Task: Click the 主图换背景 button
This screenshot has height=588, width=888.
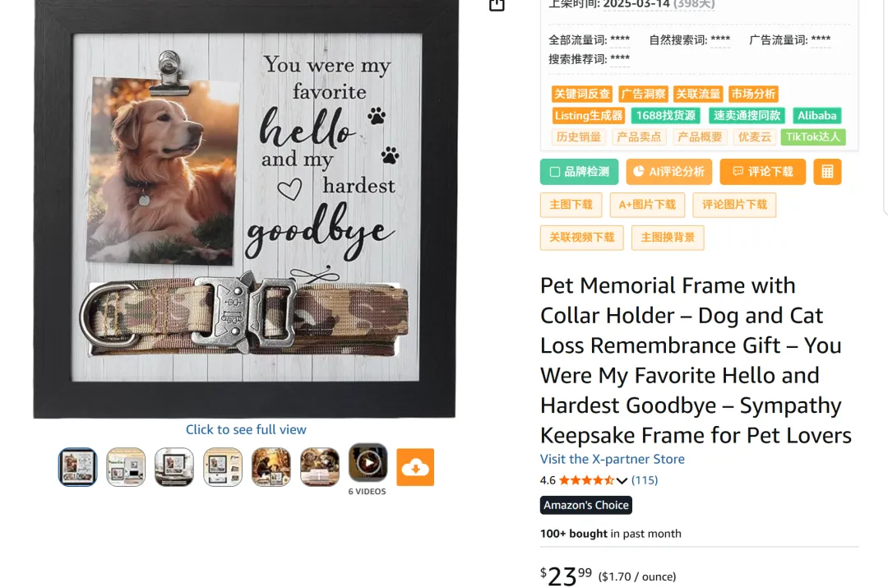Action: [668, 238]
